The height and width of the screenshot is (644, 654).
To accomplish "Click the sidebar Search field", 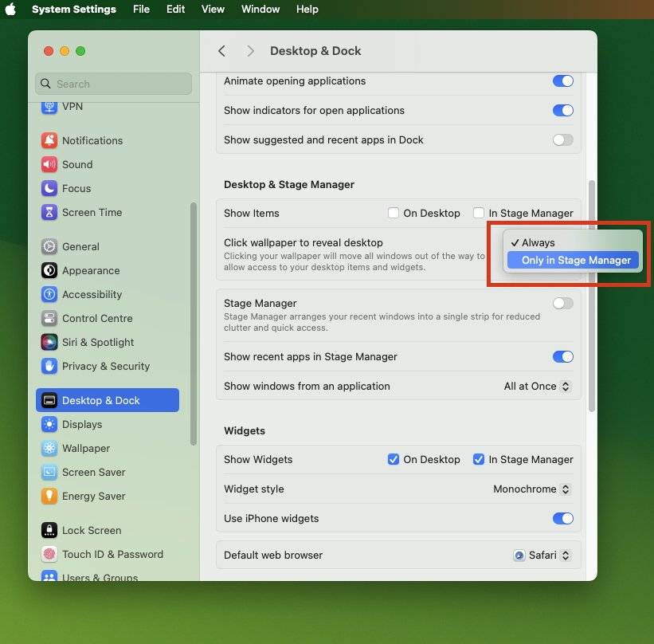I will (x=114, y=84).
